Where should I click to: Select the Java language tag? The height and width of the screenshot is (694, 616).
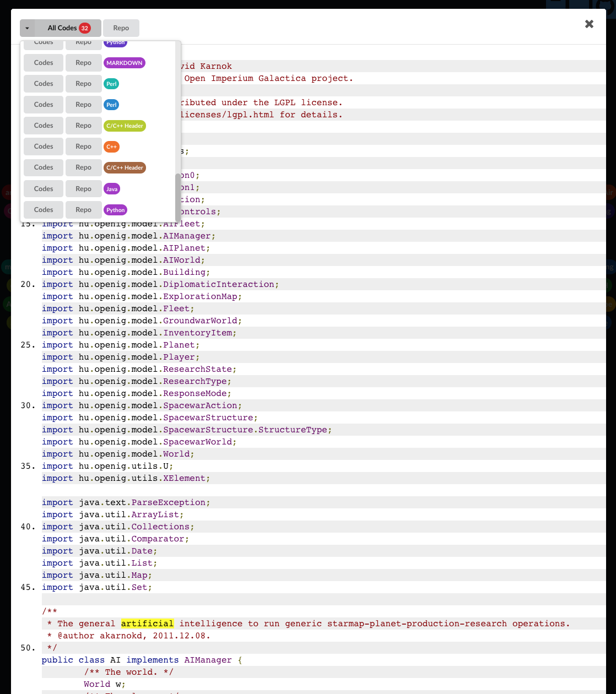pyautogui.click(x=112, y=189)
